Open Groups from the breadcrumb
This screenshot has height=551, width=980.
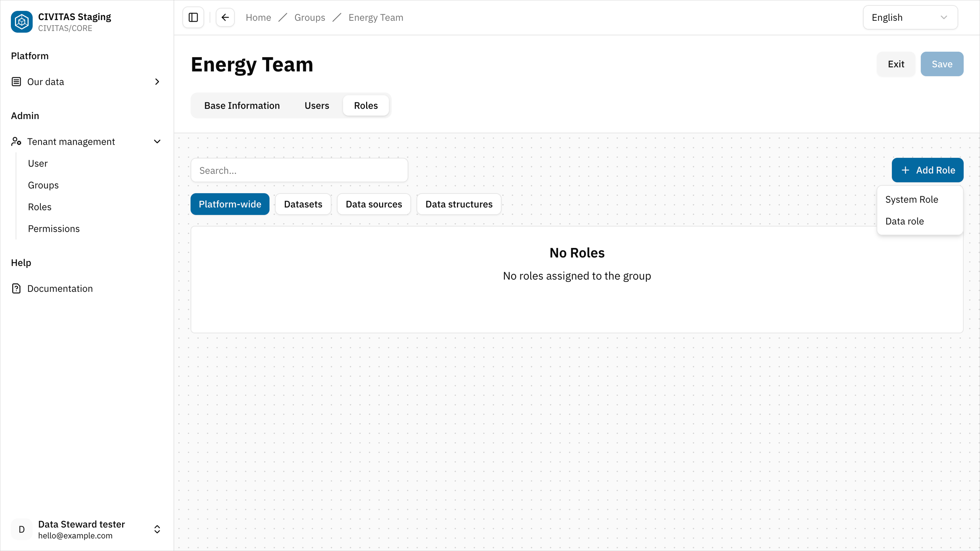[309, 17]
